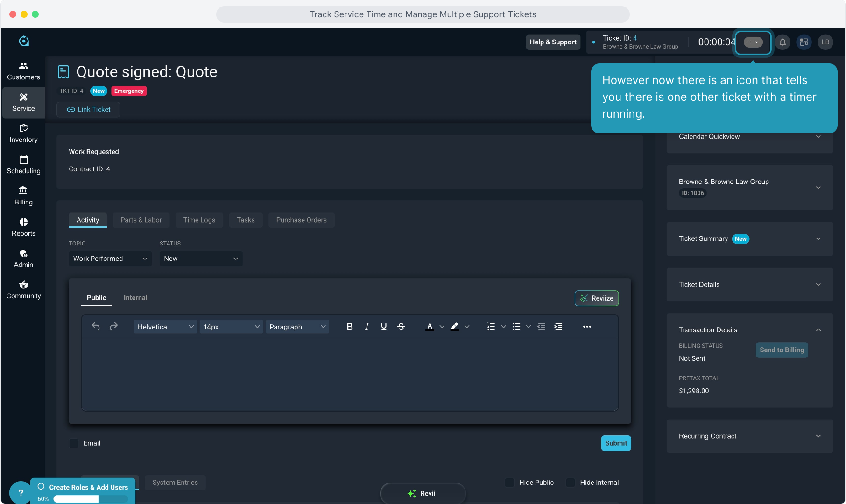Switch to the Time Logs tab
The image size is (846, 504).
(199, 220)
